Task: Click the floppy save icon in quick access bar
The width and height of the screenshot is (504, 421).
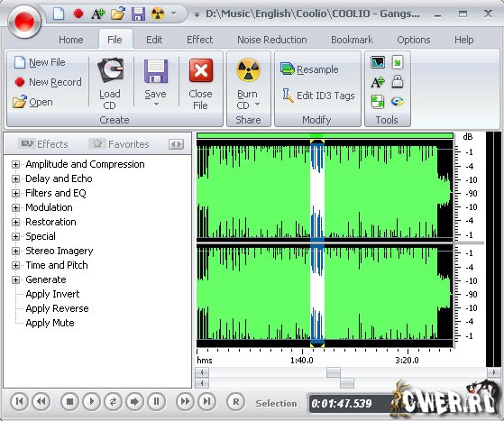Action: 138,14
